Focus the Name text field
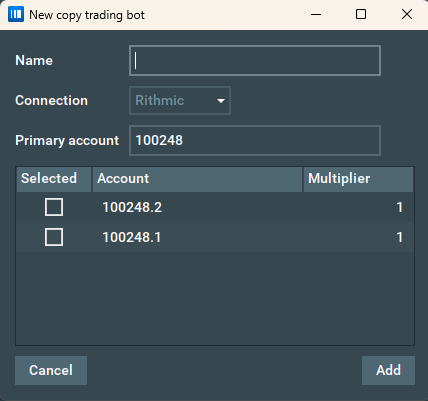Screen dimensions: 428x401 coord(255,60)
